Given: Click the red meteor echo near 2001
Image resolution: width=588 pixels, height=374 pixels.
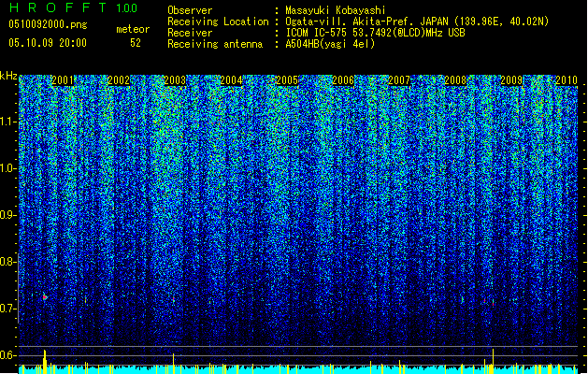Looking at the screenshot, I should click(x=45, y=297).
